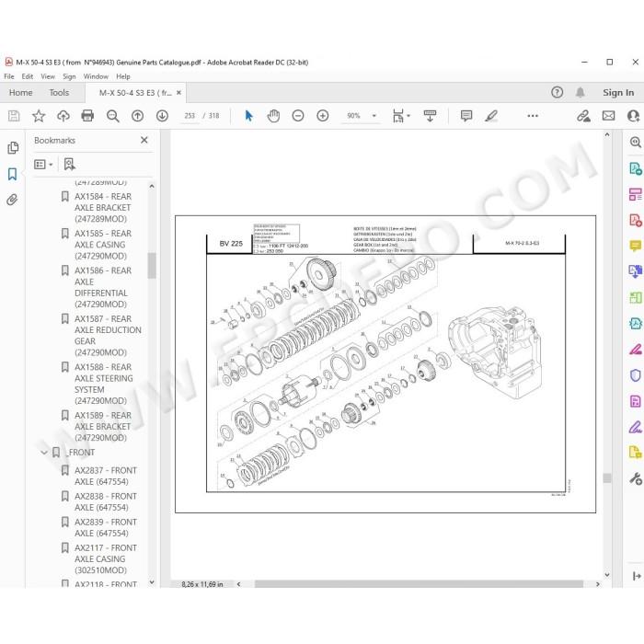The height and width of the screenshot is (644, 644).
Task: Collapse the _FRONT bookmark group
Action: pyautogui.click(x=44, y=453)
